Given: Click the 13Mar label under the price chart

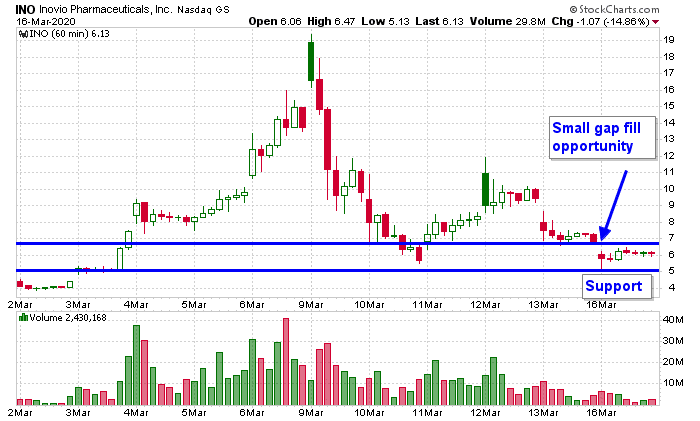Looking at the screenshot, I should [x=543, y=305].
